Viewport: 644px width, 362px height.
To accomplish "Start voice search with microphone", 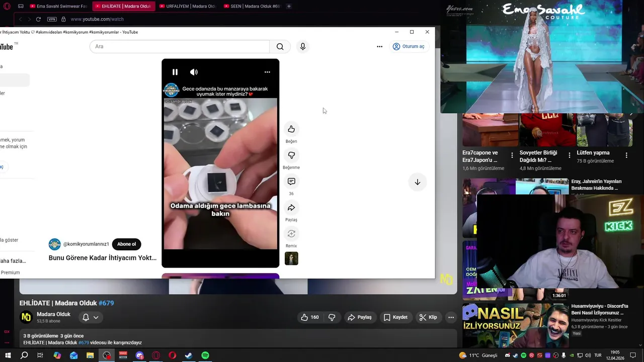I will tap(302, 46).
